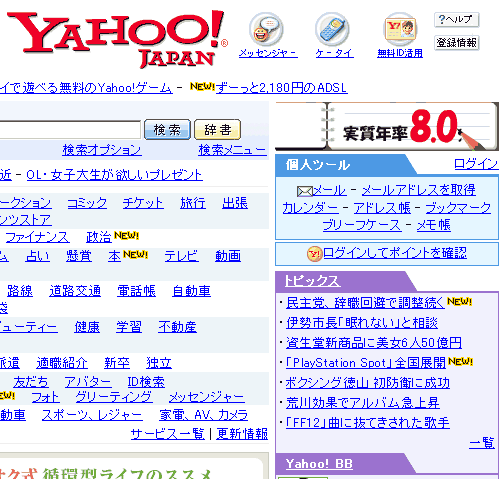Open the 動画 link
This screenshot has width=500, height=479.
228,256
